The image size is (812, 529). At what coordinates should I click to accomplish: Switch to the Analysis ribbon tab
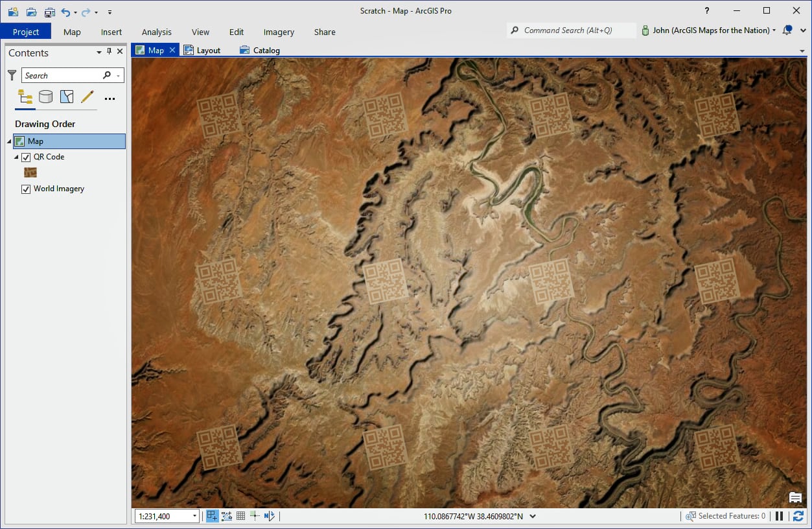(157, 32)
